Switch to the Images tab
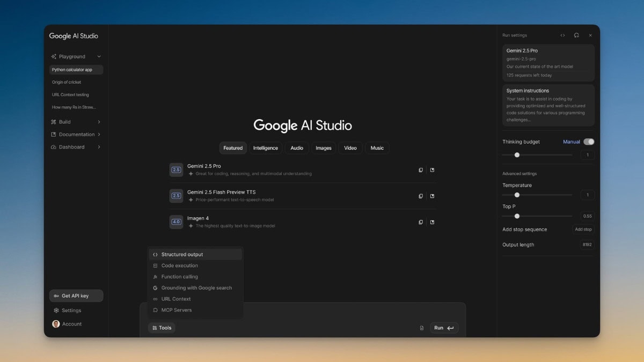The image size is (644, 362). coord(324,148)
